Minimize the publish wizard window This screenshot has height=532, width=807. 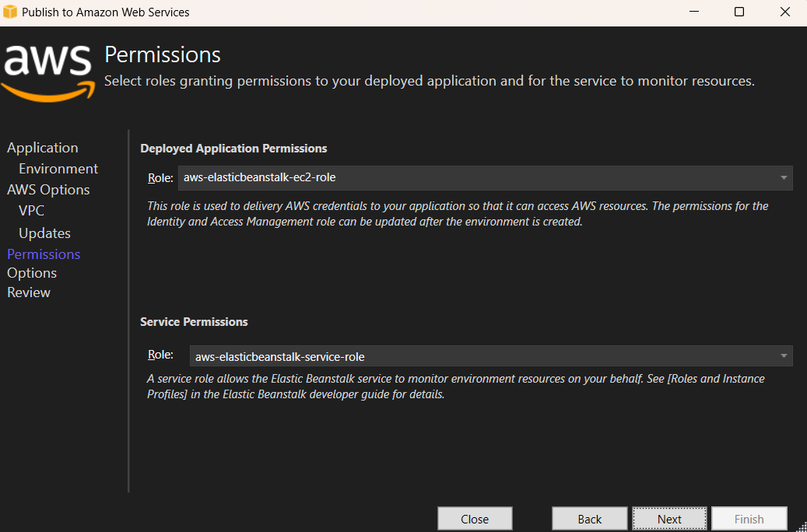695,12
